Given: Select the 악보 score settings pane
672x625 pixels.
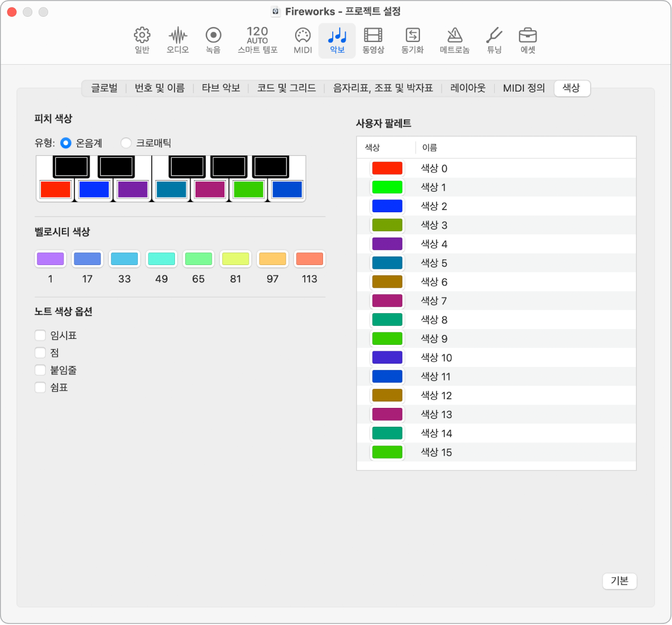Looking at the screenshot, I should click(337, 40).
